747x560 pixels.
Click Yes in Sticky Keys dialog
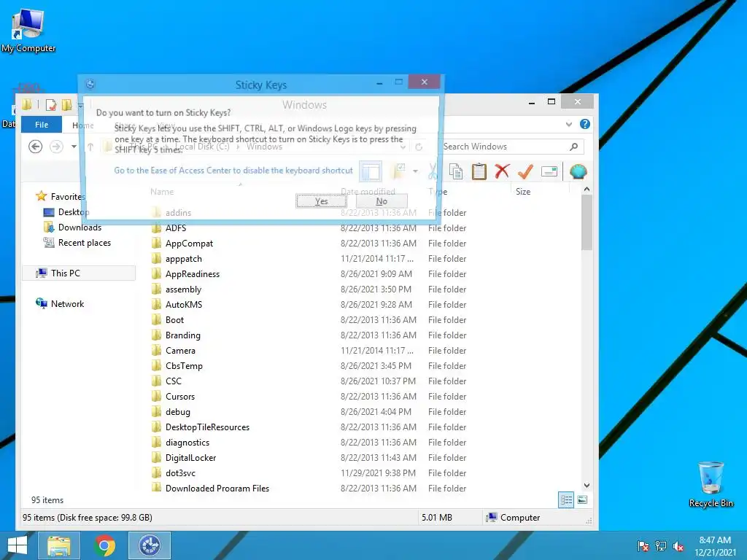point(322,201)
